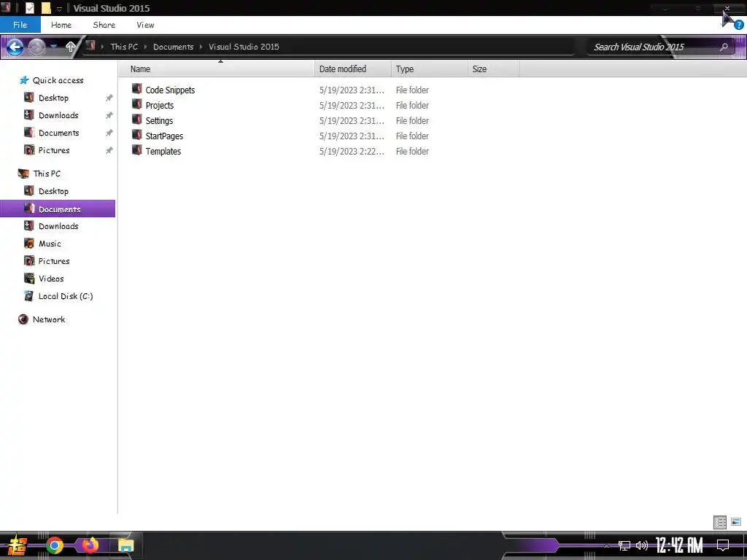The width and height of the screenshot is (747, 560).
Task: Click the pin icon beside Quick access Desktop
Action: click(x=109, y=98)
